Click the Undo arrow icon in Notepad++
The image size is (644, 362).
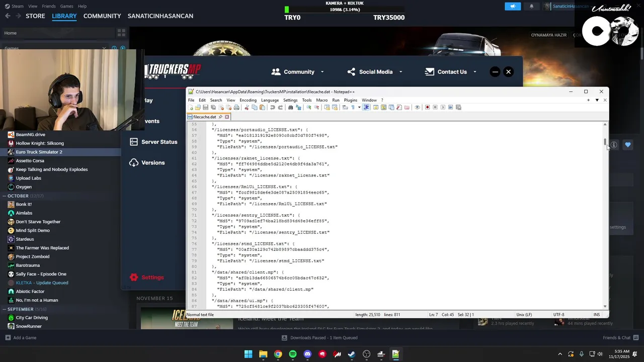(x=272, y=107)
